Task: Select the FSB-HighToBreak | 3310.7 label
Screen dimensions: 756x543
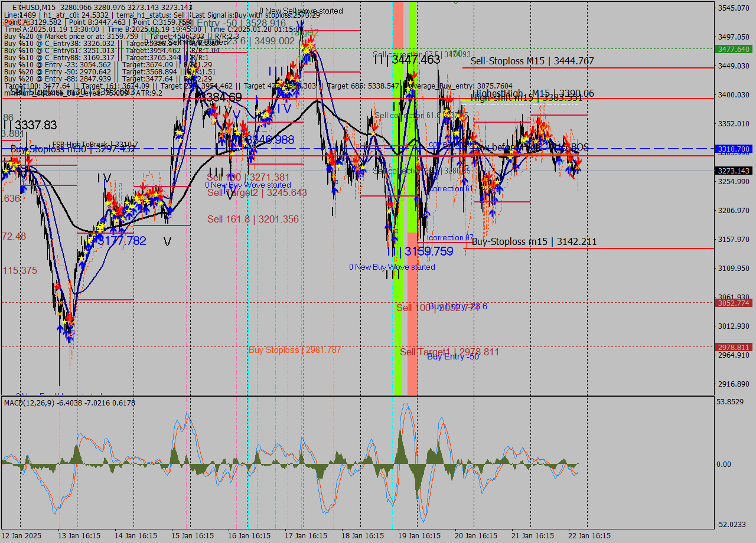Action: [95, 144]
